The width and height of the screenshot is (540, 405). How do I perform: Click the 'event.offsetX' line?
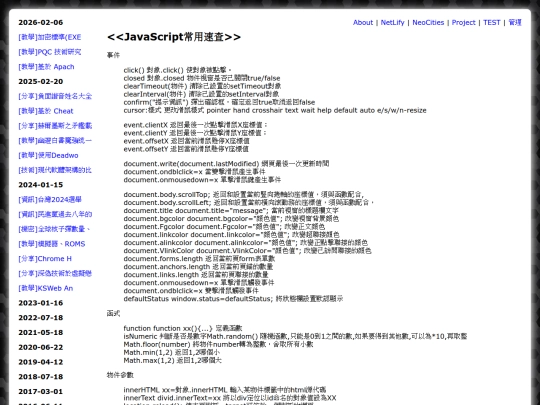[x=186, y=141]
